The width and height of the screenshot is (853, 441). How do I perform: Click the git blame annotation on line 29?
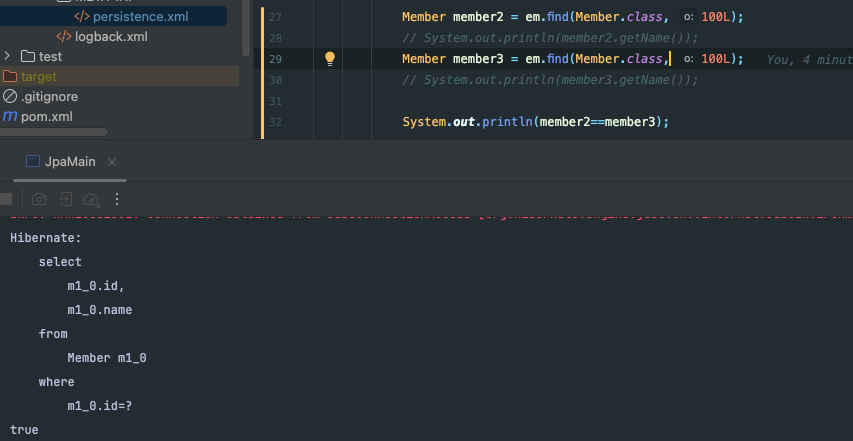808,60
